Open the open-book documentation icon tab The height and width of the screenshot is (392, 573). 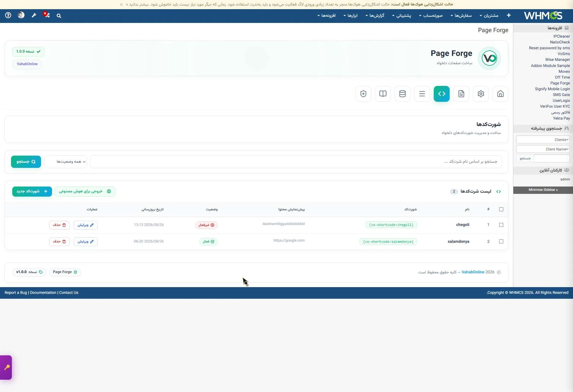[x=383, y=94]
